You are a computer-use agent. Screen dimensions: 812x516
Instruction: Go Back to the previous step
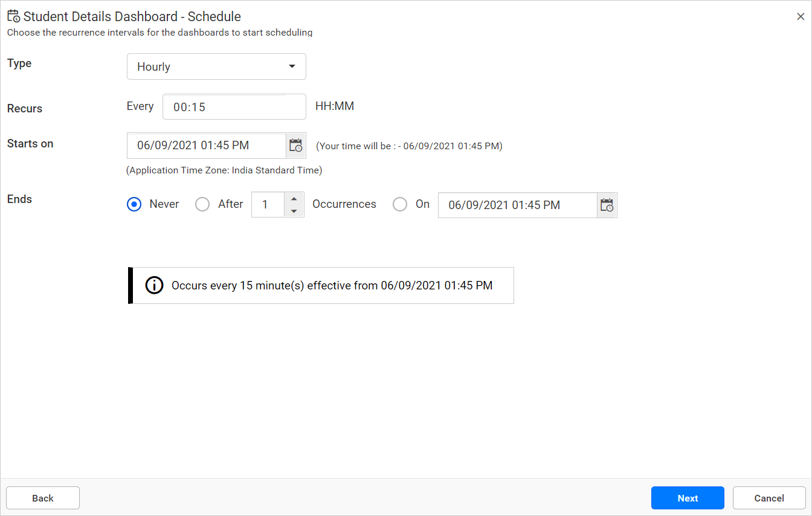pos(43,498)
